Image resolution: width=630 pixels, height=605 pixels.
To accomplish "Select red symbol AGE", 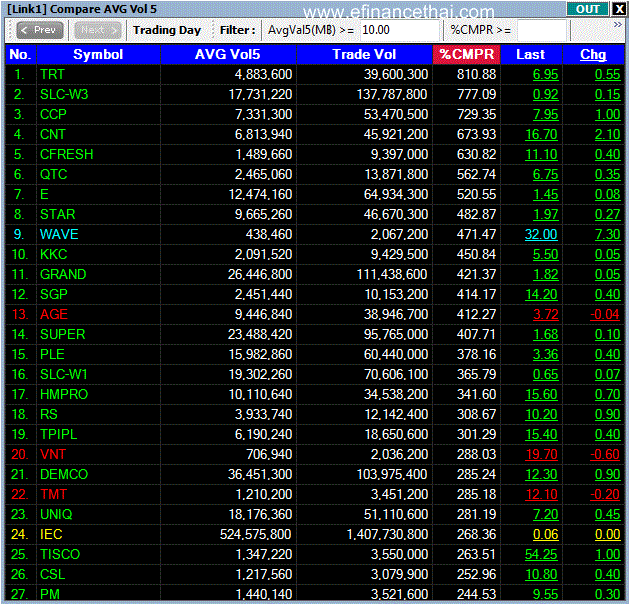I will (54, 315).
